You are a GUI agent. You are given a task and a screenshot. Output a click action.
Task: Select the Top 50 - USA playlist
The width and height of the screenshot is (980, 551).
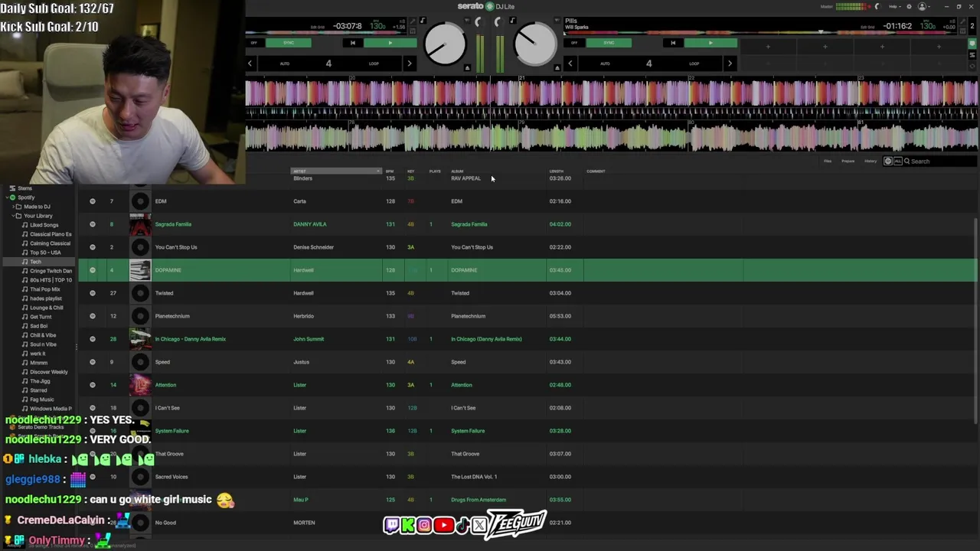tap(45, 253)
